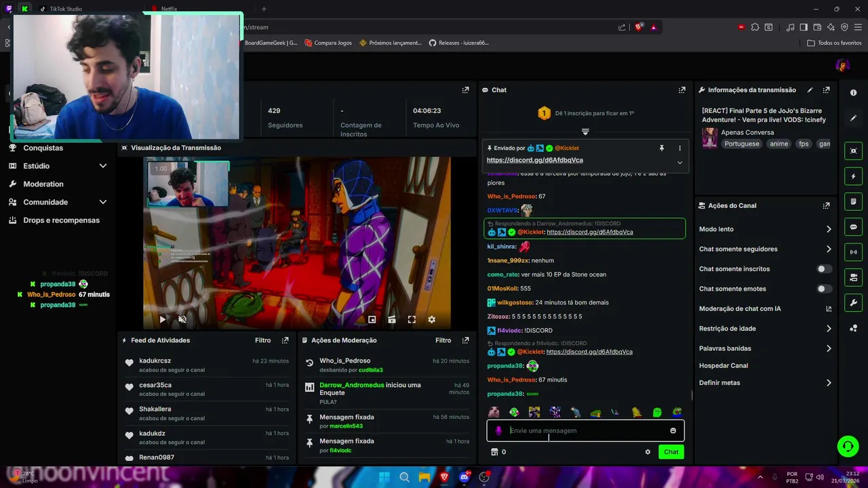
Task: Pop out the stream stats panel
Action: (x=465, y=90)
